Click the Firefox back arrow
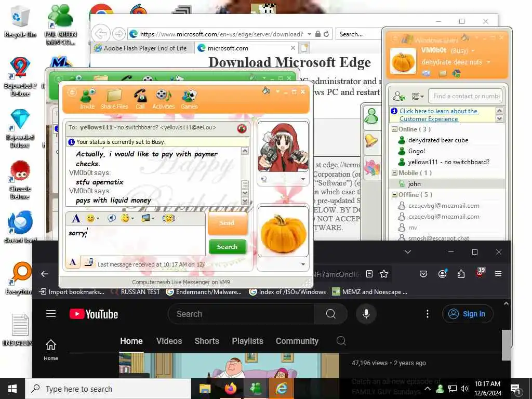The height and width of the screenshot is (399, 532). point(45,274)
